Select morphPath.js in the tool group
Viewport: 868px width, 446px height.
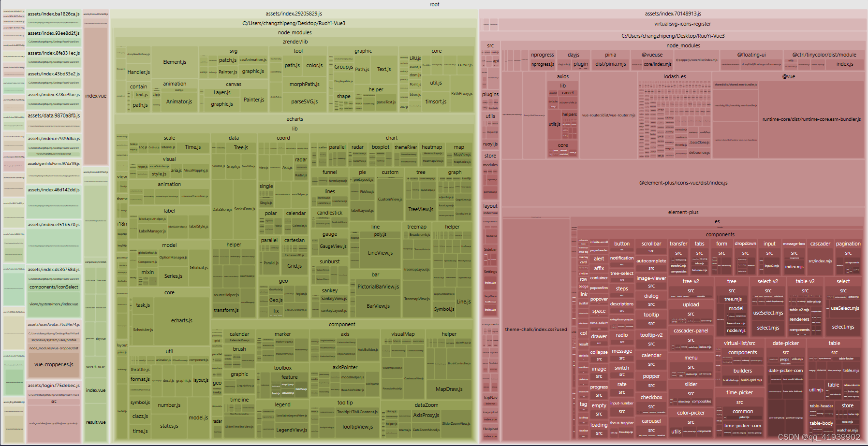pyautogui.click(x=304, y=84)
